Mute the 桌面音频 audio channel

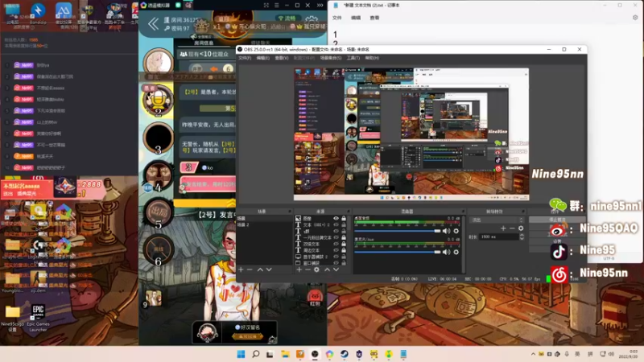447,231
